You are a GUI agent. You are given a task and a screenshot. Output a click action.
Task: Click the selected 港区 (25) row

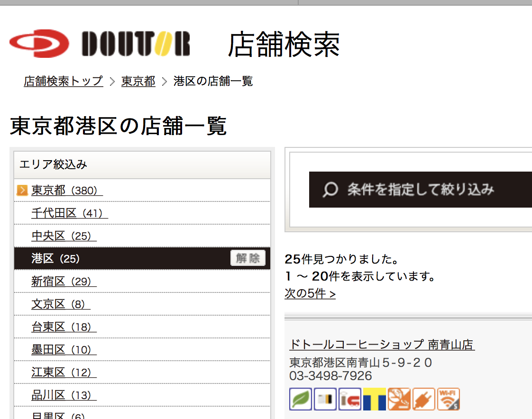[x=142, y=258]
